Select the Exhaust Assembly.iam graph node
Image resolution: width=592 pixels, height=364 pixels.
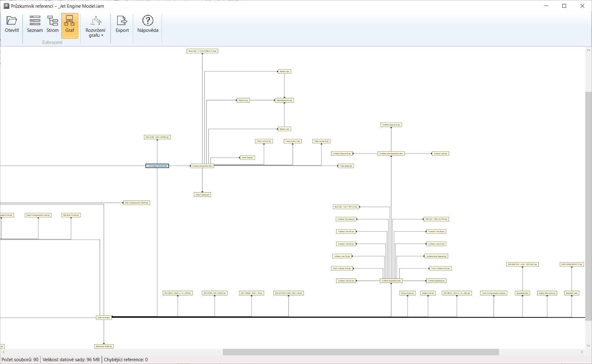tap(202, 166)
